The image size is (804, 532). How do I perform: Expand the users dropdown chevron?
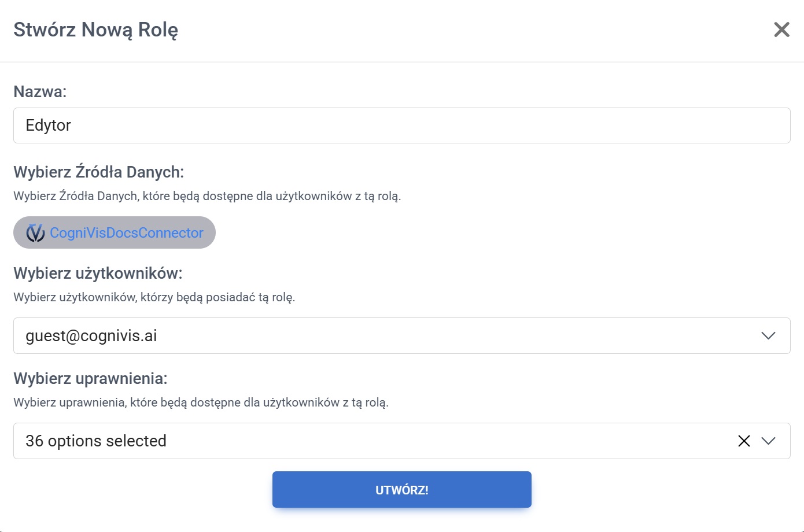768,336
